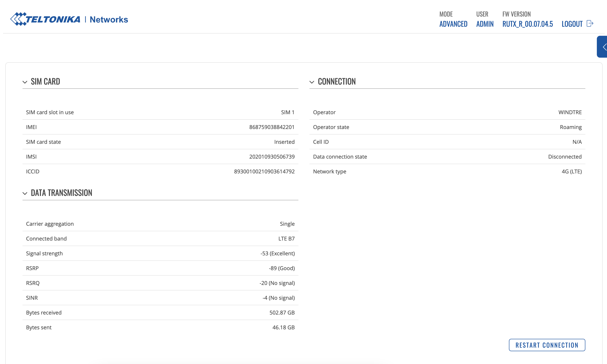Click the Data connection state label

(340, 157)
